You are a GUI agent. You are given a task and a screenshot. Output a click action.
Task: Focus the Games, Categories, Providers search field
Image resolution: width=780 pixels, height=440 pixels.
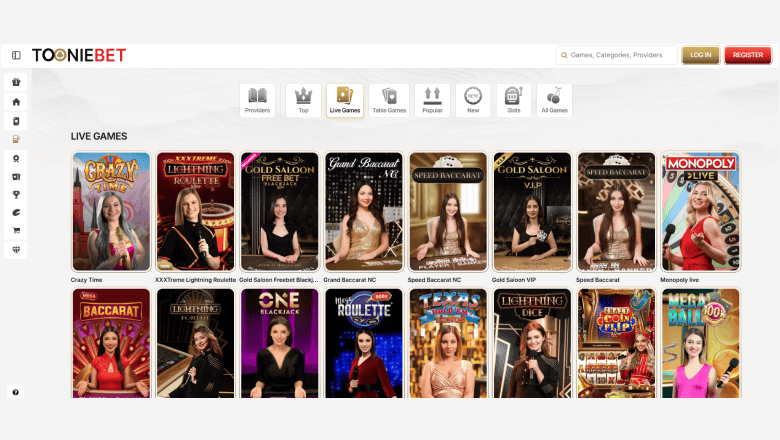(x=616, y=55)
